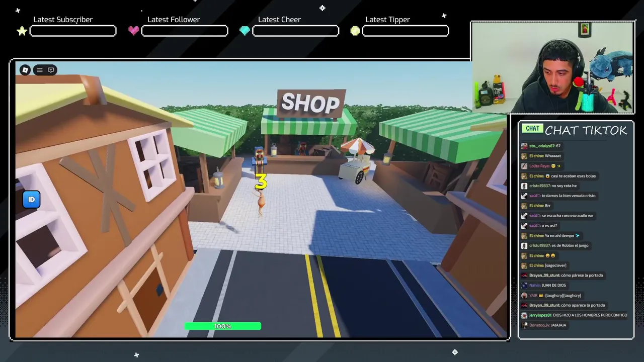Click the green 100% health bar
Screen dimensions: 644x362
click(223, 326)
